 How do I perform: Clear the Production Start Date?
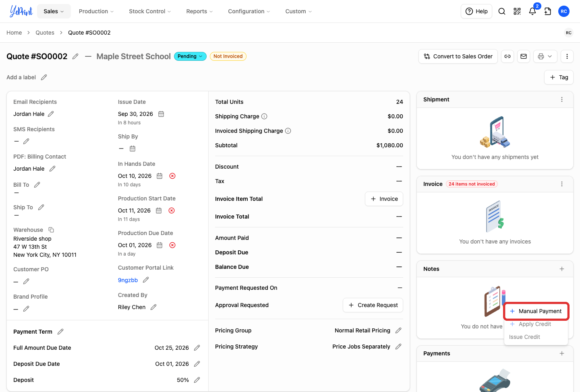click(x=172, y=210)
